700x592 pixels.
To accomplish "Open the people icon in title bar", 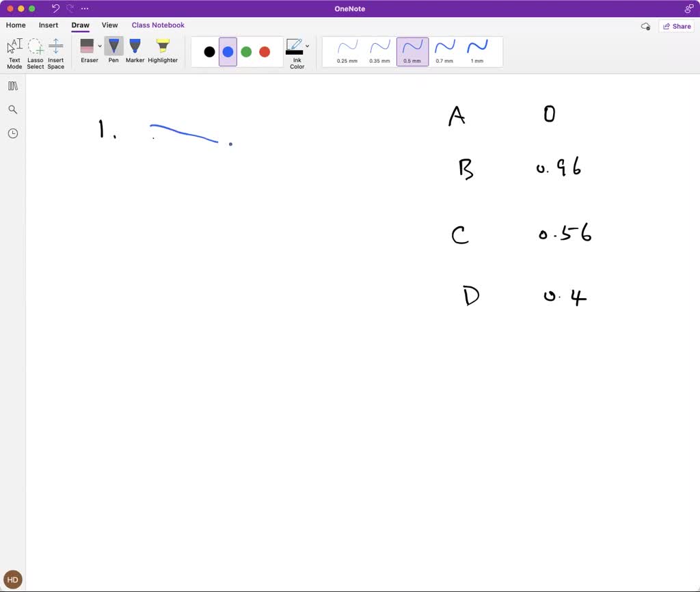I will (689, 8).
